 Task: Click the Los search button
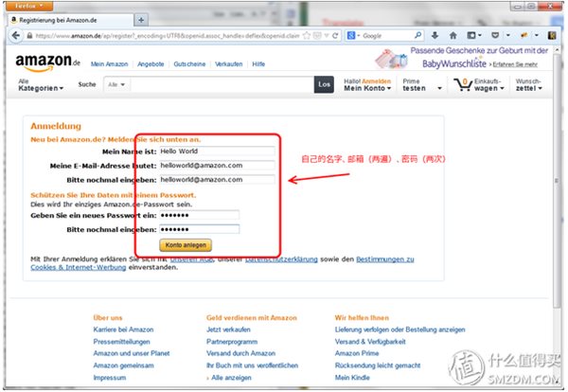(x=324, y=84)
